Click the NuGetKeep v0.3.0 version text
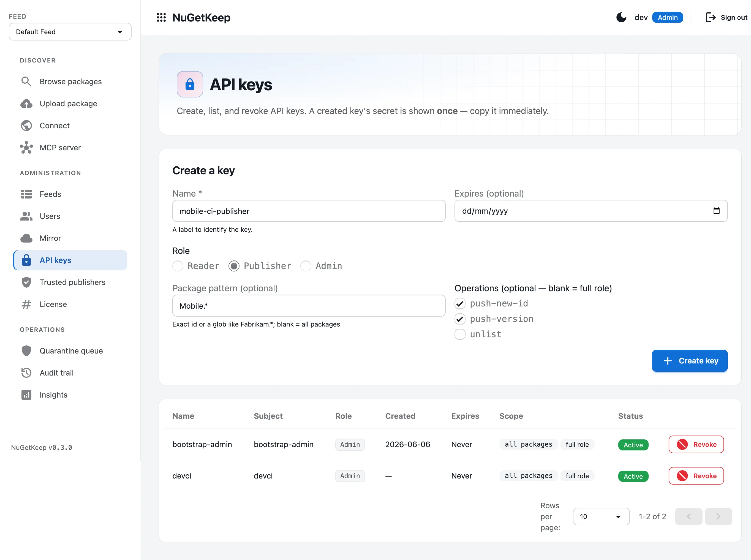Viewport: 751px width, 560px height. click(x=41, y=447)
